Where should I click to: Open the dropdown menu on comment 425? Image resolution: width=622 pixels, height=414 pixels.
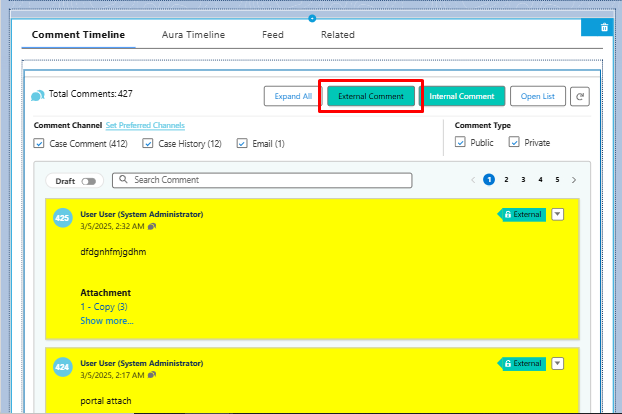(558, 213)
